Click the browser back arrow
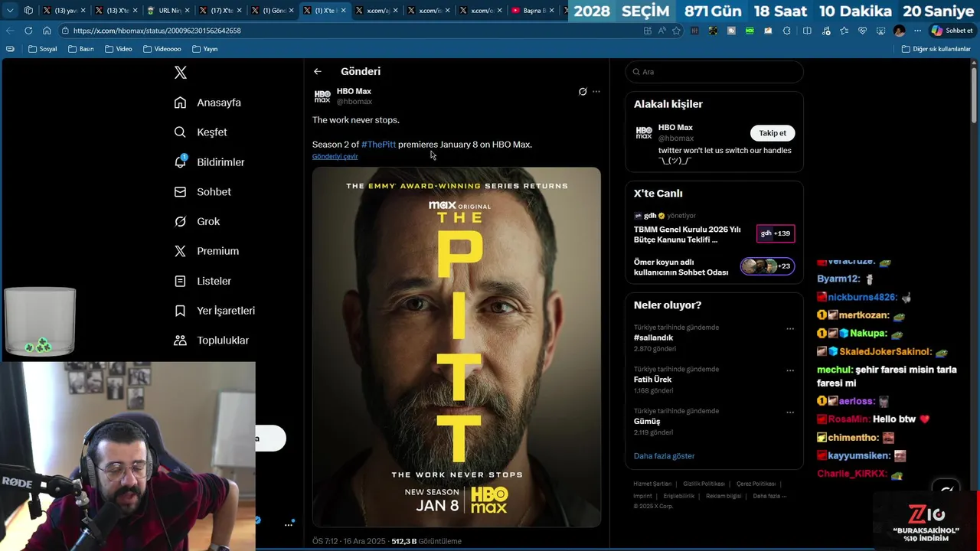This screenshot has height=551, width=980. (x=9, y=31)
